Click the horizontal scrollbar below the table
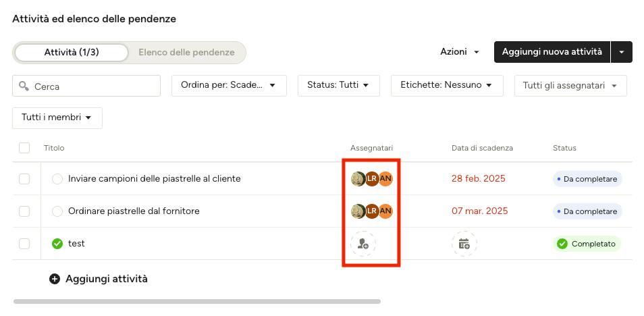Screen dimensions: 644x316 (x=196, y=302)
